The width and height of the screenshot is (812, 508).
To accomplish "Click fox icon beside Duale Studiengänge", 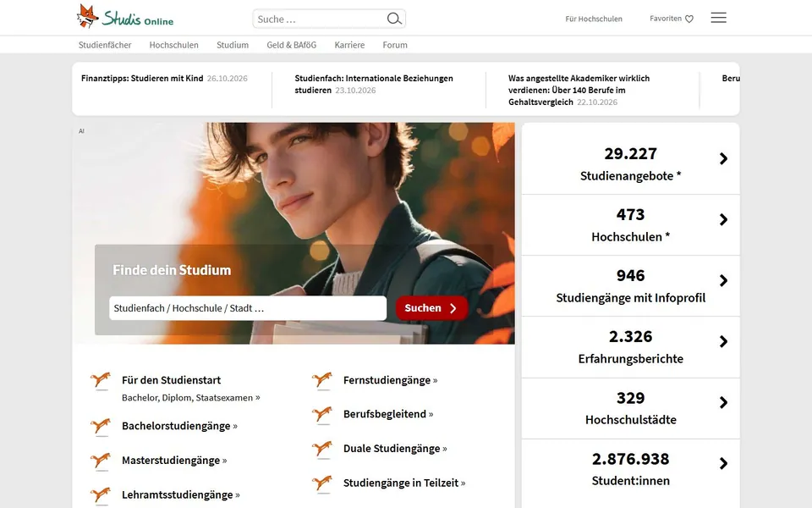I will click(x=322, y=449).
